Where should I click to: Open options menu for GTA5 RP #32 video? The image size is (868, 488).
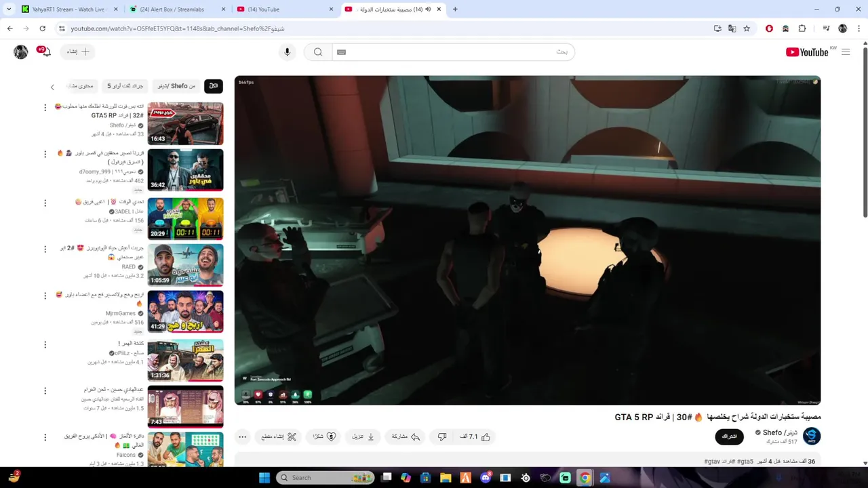tap(45, 108)
